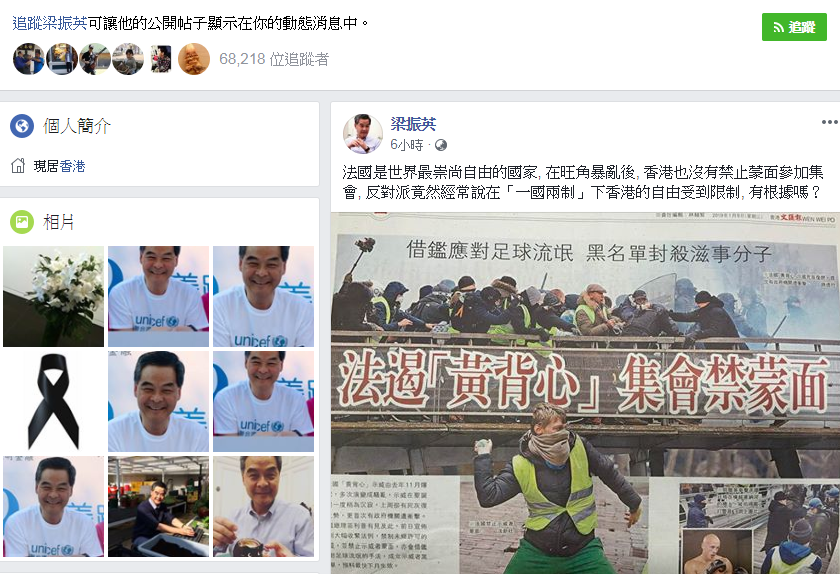Open the newspaper image in the post
840x574 pixels.
tap(585, 393)
